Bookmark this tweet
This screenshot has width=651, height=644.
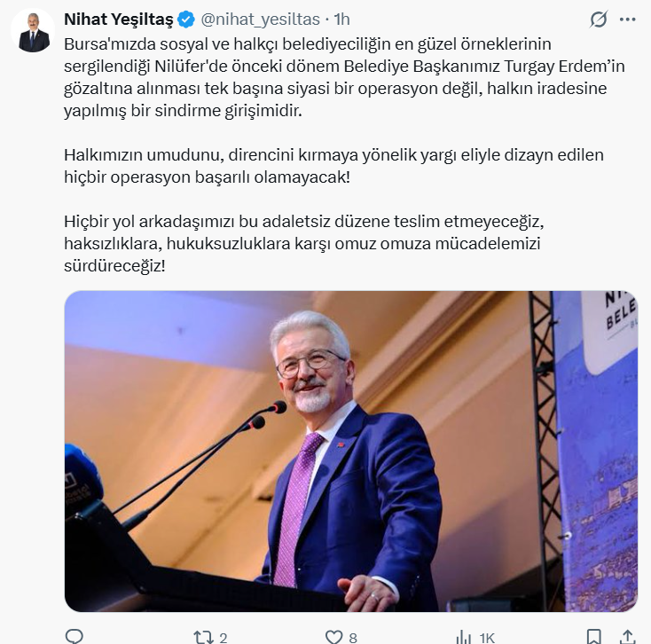[x=593, y=638]
